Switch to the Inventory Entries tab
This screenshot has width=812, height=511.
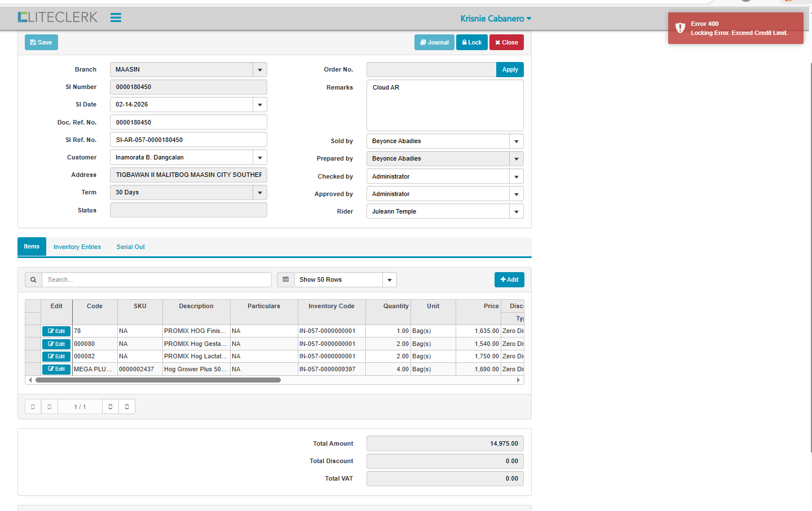[x=77, y=247]
